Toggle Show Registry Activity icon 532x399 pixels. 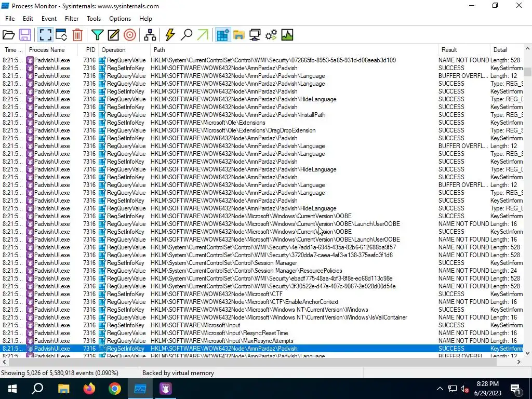click(223, 35)
